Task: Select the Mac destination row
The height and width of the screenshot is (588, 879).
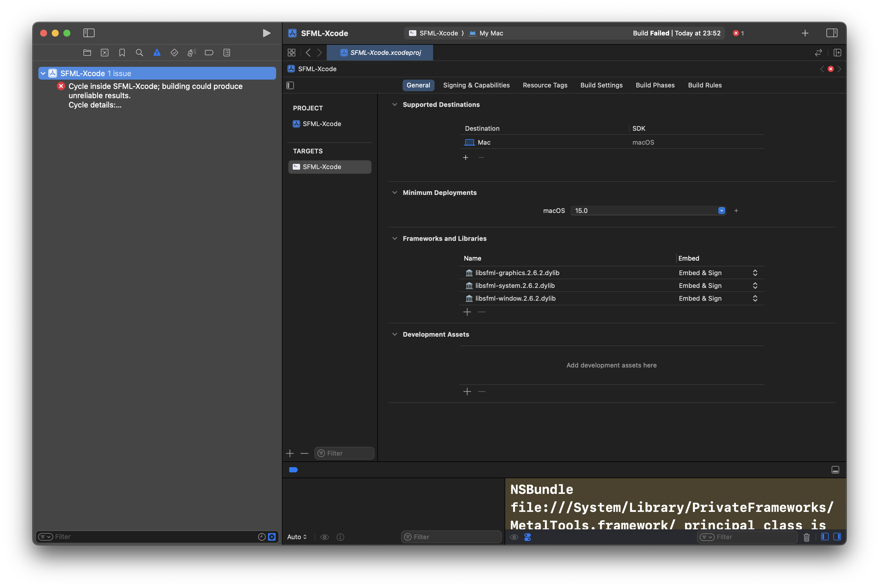Action: tap(612, 142)
